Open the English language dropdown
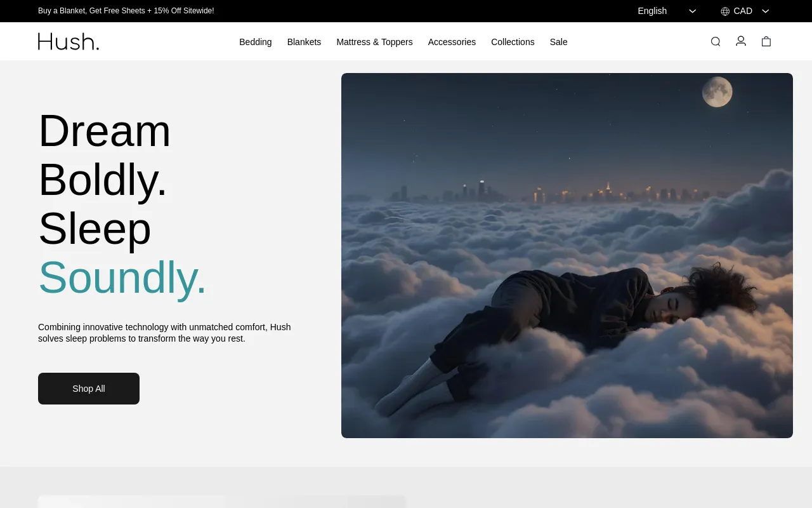This screenshot has height=508, width=812. pyautogui.click(x=652, y=11)
